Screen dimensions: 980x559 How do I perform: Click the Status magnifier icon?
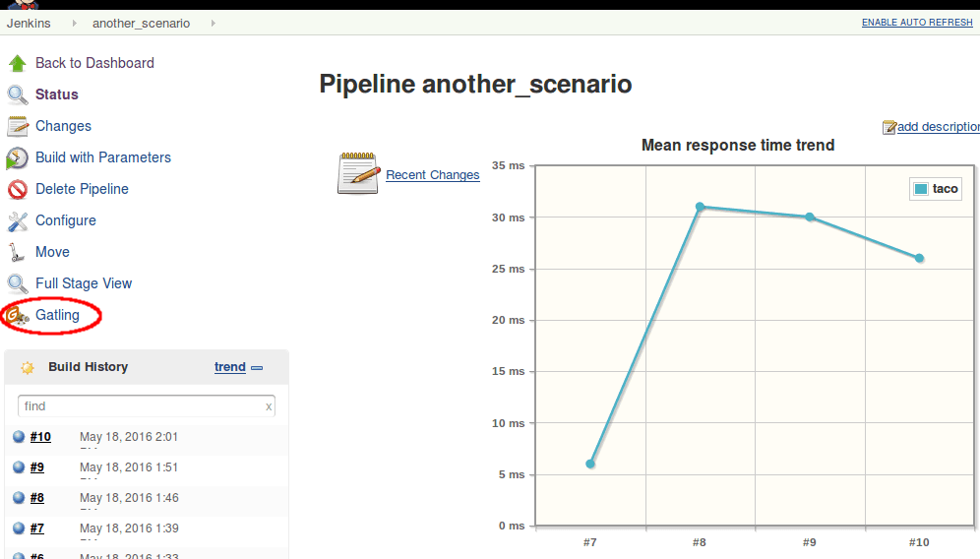click(x=18, y=94)
